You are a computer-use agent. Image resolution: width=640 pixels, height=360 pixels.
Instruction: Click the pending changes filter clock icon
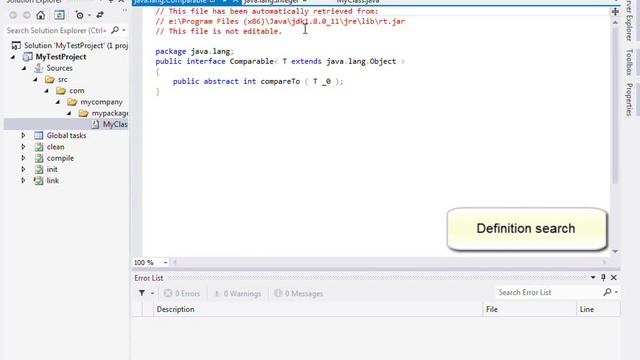80,16
